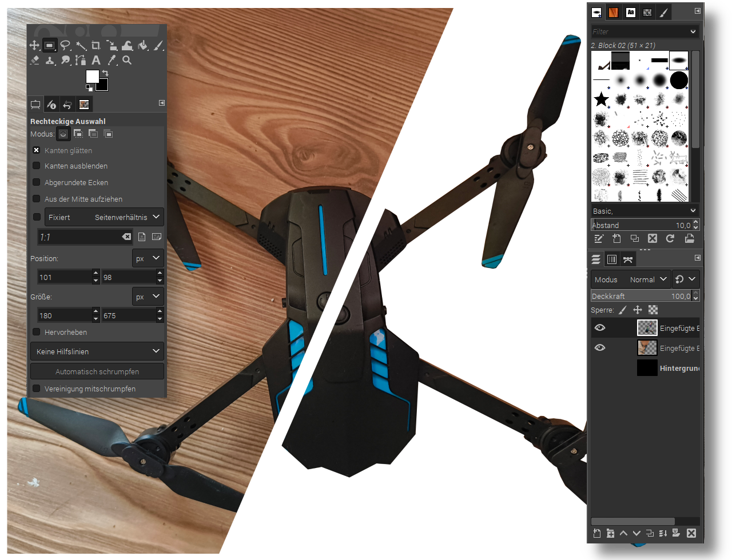Select the Free Select lasso tool
This screenshot has height=560, width=732.
pyautogui.click(x=66, y=45)
